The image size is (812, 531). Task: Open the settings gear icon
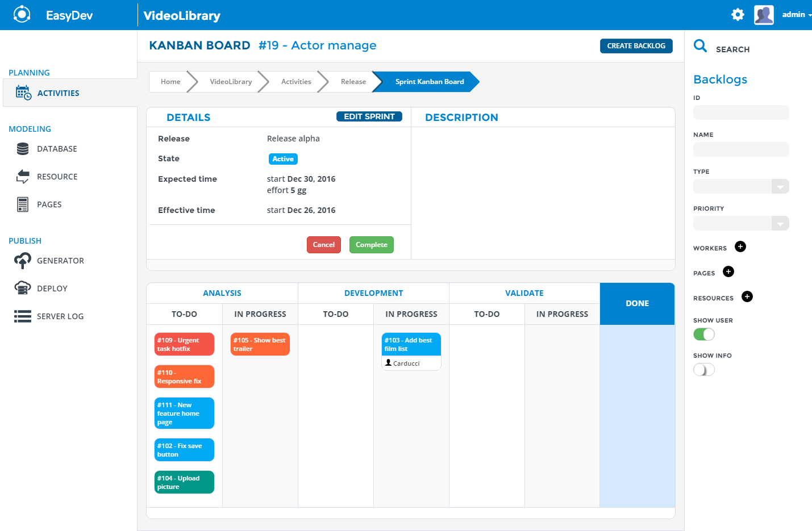pos(738,15)
